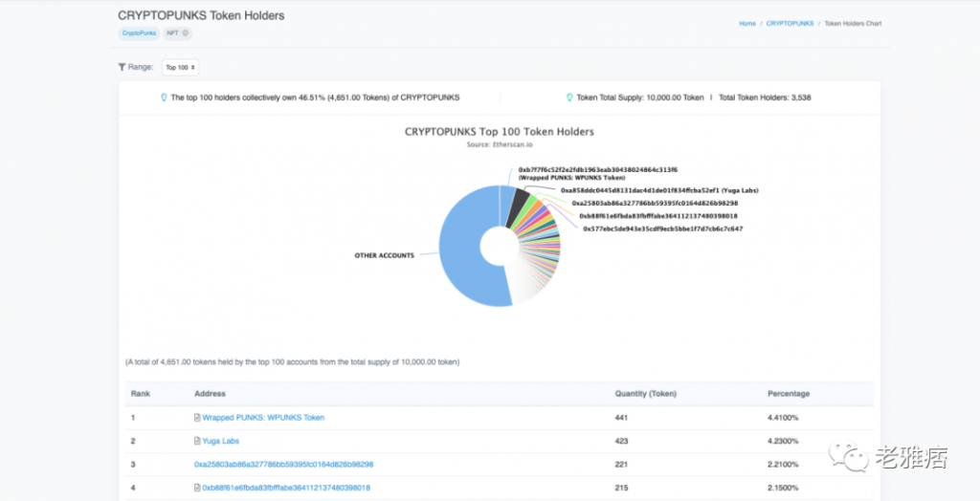The height and width of the screenshot is (501, 980).
Task: Click the 0xa858ddc0445d (Yuga Labs) chart label
Action: (659, 190)
